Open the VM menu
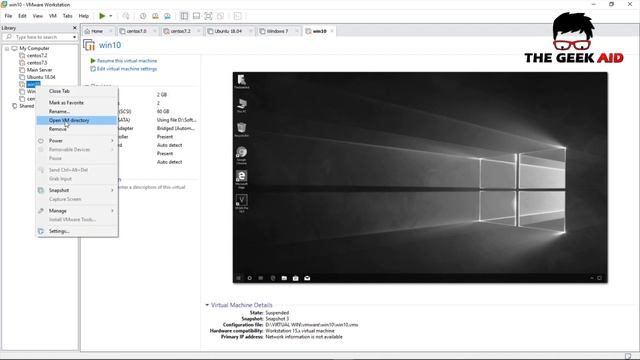 point(53,16)
